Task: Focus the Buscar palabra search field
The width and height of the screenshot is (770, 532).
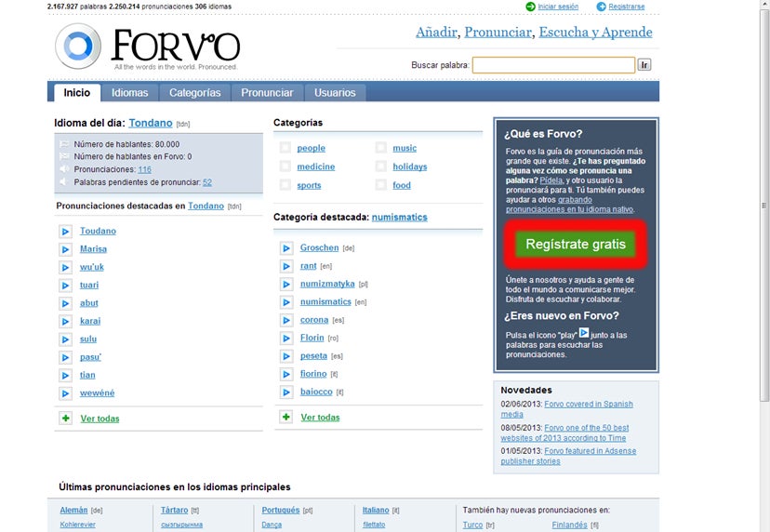Action: click(x=553, y=65)
